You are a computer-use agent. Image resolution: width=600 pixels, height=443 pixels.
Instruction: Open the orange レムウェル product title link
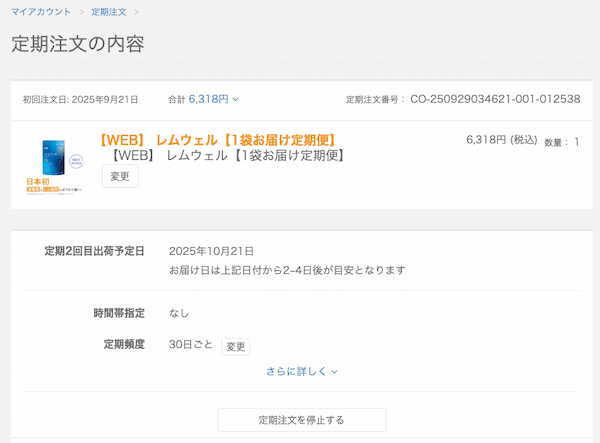(x=218, y=139)
